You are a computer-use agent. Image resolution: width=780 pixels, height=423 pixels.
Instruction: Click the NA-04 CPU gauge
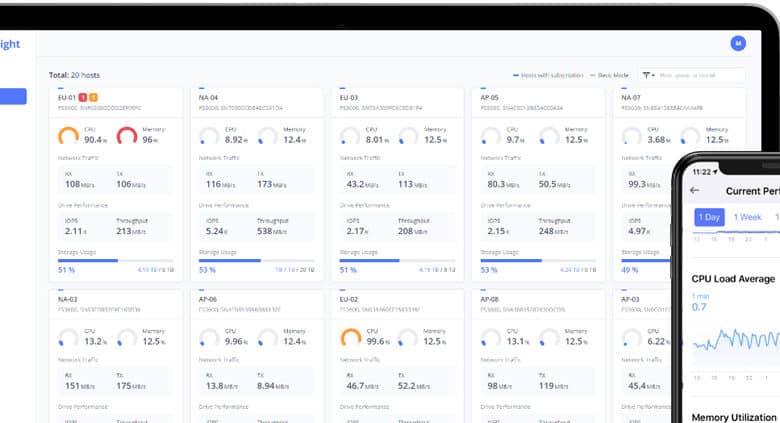pyautogui.click(x=209, y=136)
